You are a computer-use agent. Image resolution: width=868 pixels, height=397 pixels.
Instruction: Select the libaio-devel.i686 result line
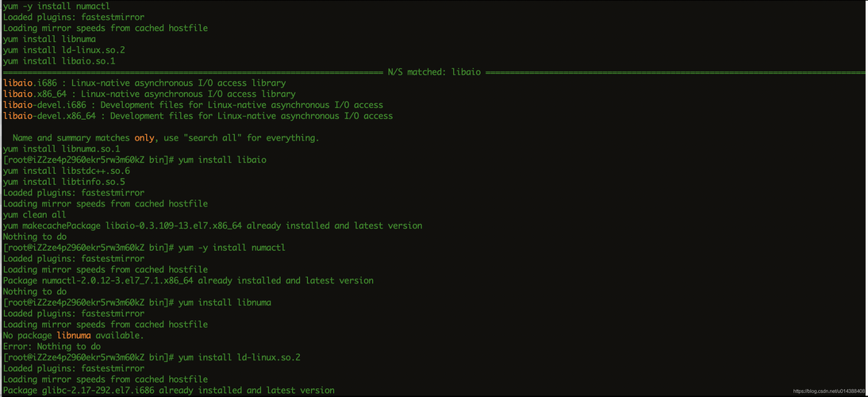[x=193, y=105]
